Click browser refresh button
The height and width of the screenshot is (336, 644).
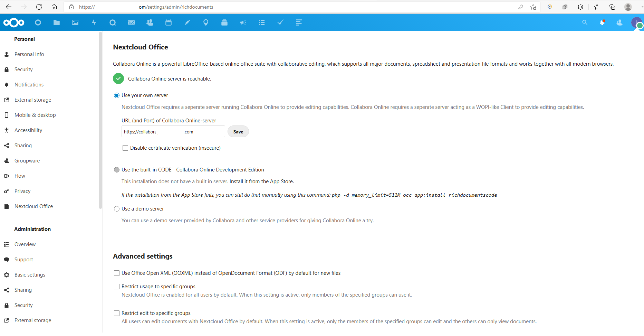coord(39,7)
